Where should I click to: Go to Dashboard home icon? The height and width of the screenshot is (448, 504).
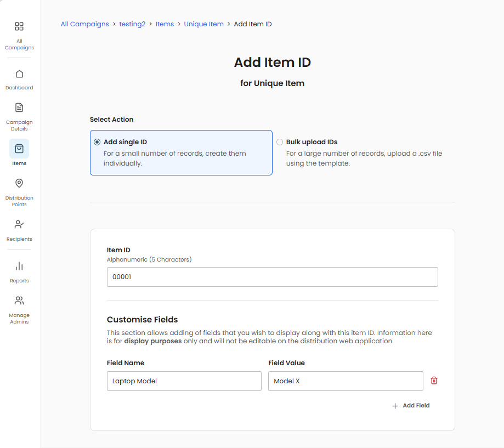(x=19, y=74)
